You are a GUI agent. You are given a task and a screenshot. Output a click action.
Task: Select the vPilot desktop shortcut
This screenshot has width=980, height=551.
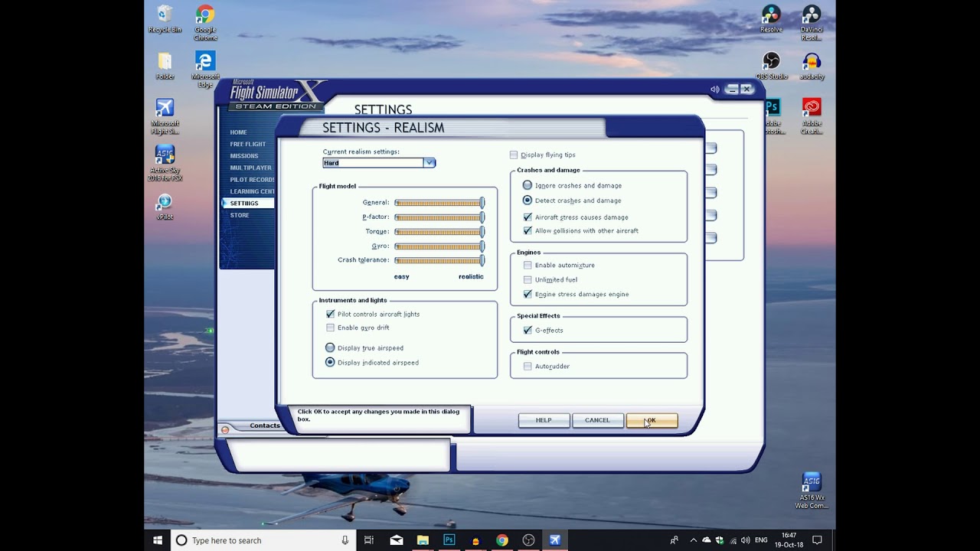point(165,206)
